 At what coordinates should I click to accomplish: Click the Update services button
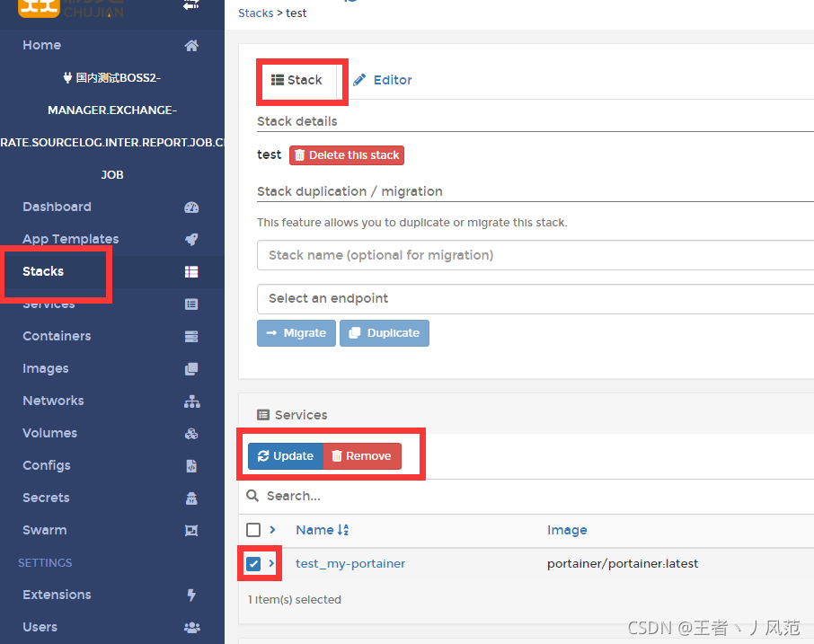coord(286,456)
